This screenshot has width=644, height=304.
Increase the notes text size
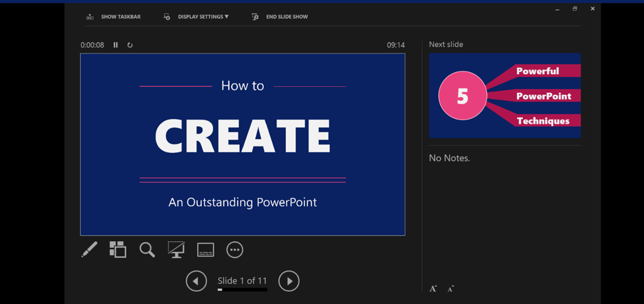pos(433,288)
